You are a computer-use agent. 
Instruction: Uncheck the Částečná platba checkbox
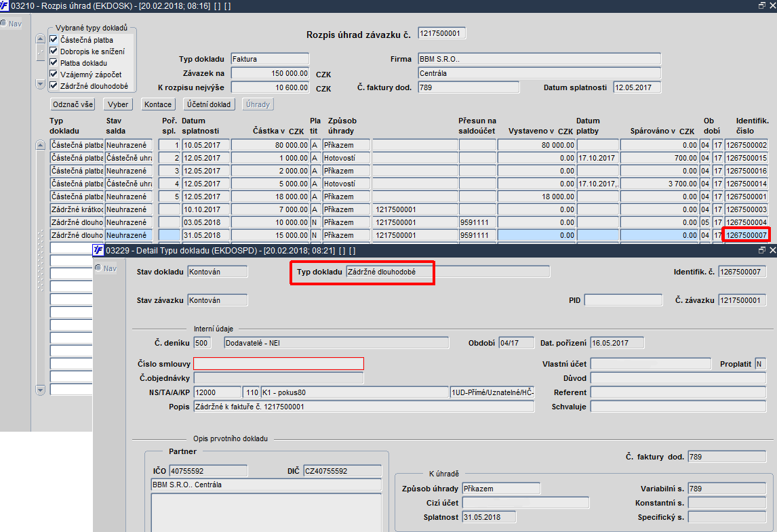pyautogui.click(x=54, y=39)
